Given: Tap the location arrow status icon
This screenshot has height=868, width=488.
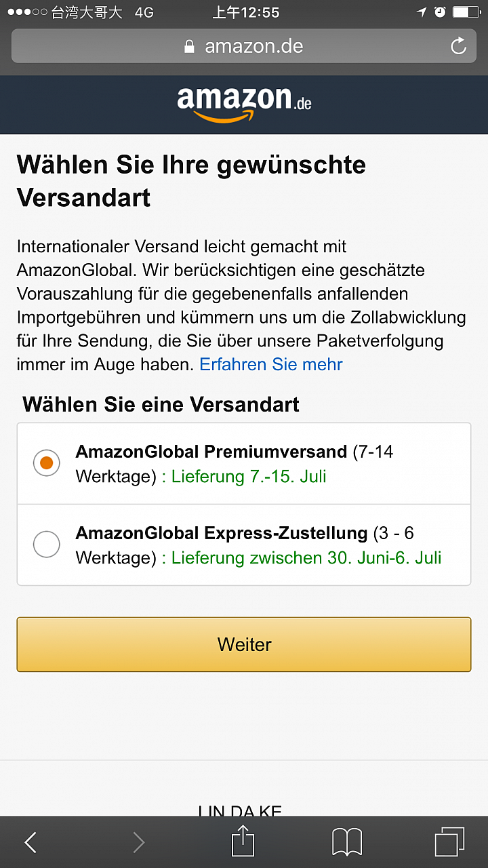Looking at the screenshot, I should pyautogui.click(x=422, y=12).
